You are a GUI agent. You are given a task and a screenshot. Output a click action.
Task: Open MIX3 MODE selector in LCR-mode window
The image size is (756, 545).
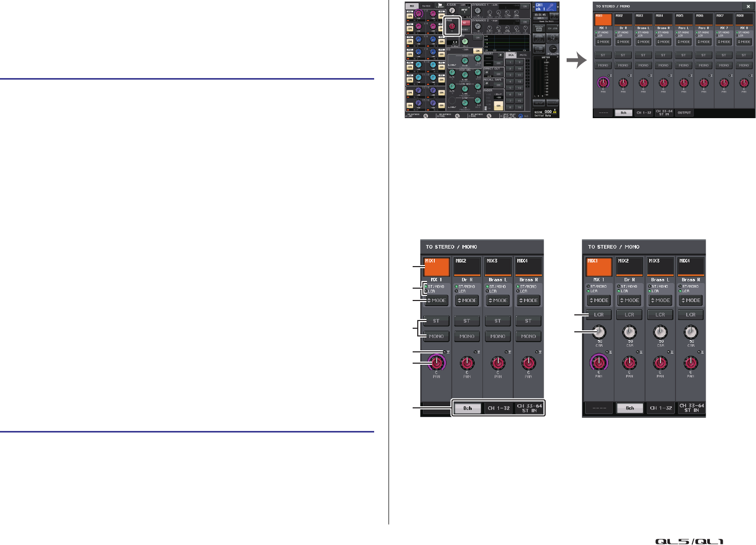pyautogui.click(x=661, y=300)
